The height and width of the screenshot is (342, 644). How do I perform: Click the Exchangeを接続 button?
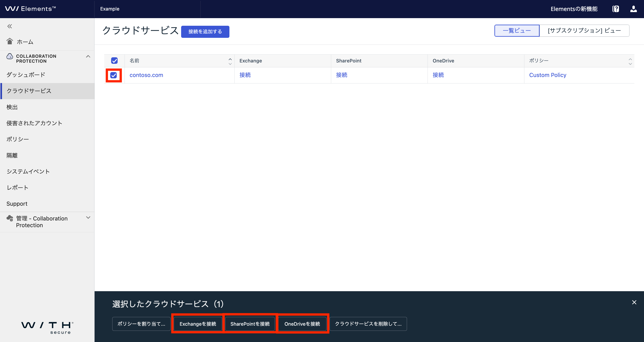click(x=198, y=324)
